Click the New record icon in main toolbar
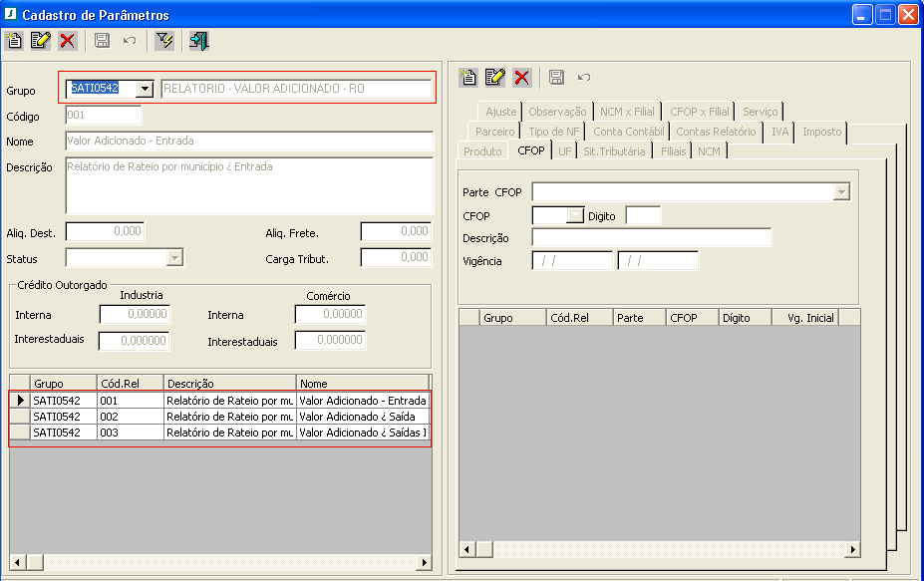924x581 pixels. click(14, 41)
